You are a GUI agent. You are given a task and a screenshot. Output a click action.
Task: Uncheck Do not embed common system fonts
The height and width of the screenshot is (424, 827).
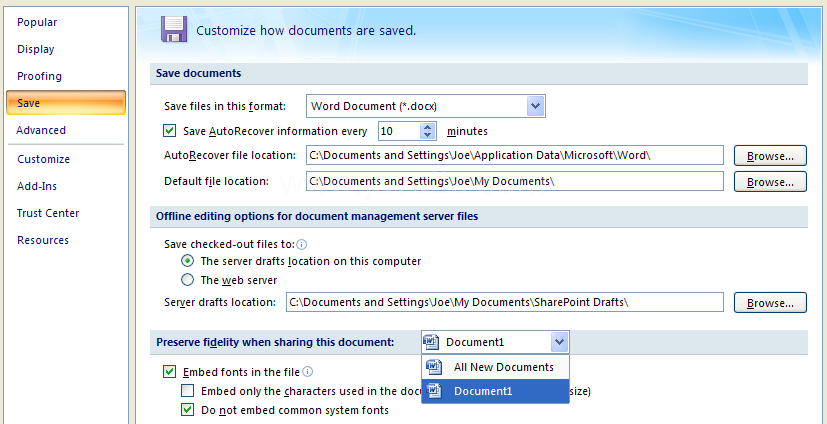188,410
